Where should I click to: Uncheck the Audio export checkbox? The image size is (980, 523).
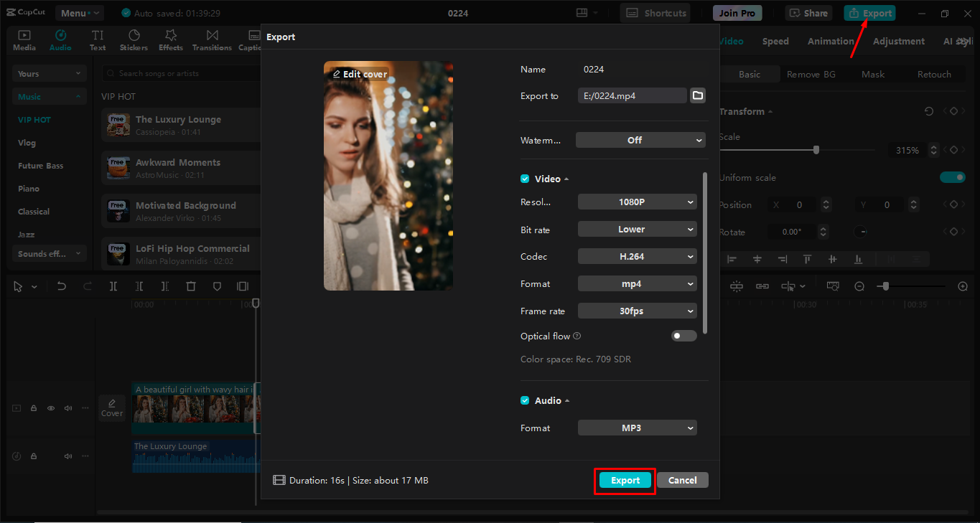point(525,400)
